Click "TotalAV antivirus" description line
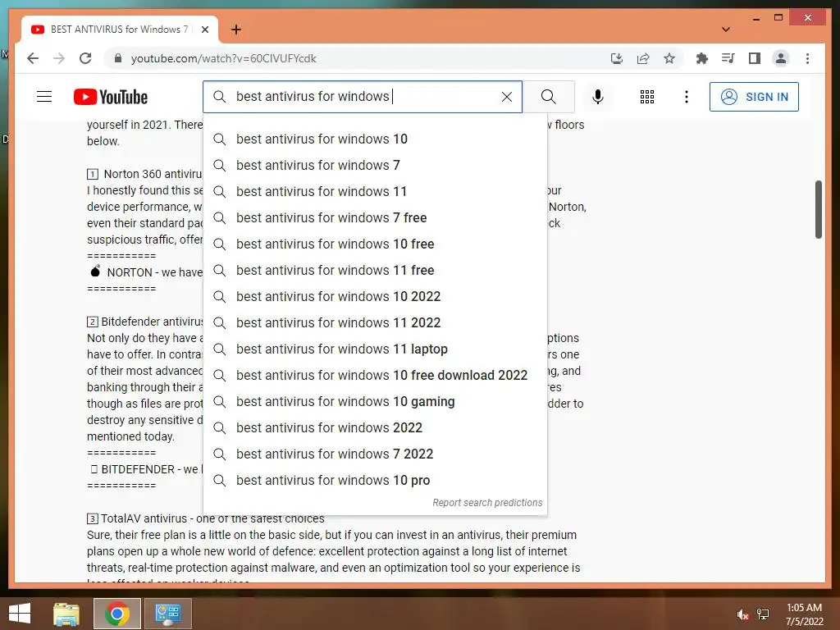 point(206,518)
